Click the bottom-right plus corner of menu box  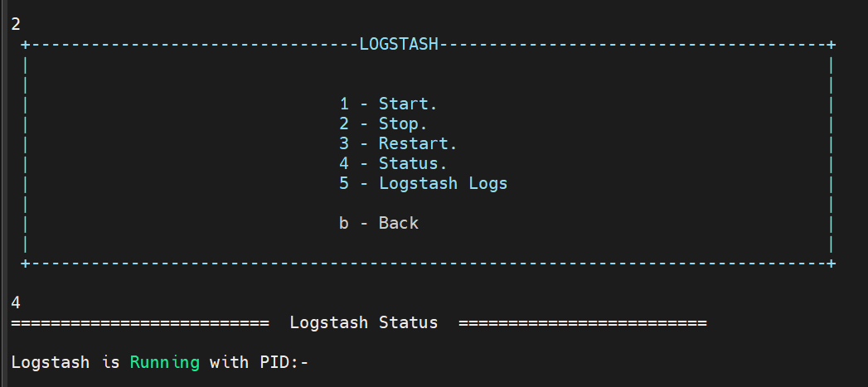(832, 263)
